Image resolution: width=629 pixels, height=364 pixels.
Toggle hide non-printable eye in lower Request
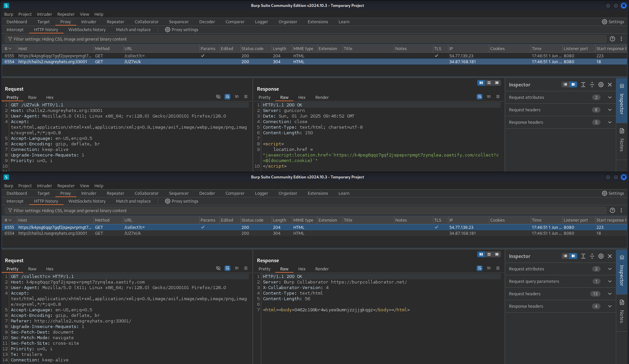pyautogui.click(x=218, y=268)
